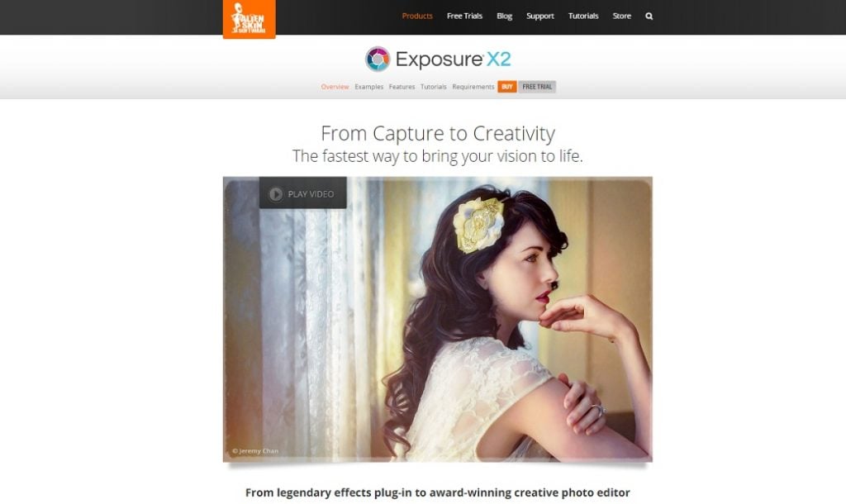This screenshot has width=846, height=504.
Task: Open the Store page
Action: [622, 16]
